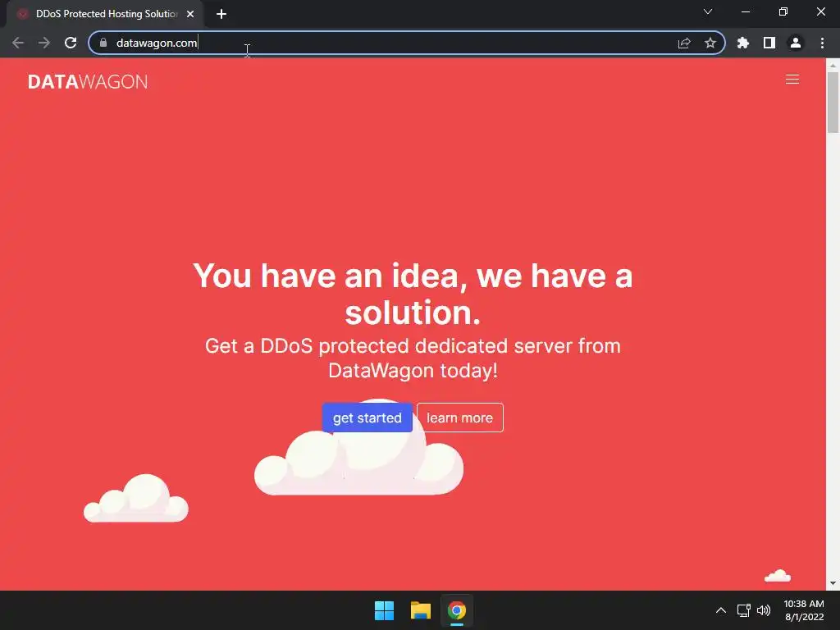This screenshot has width=840, height=630.
Task: Click the blue get started button
Action: [367, 418]
